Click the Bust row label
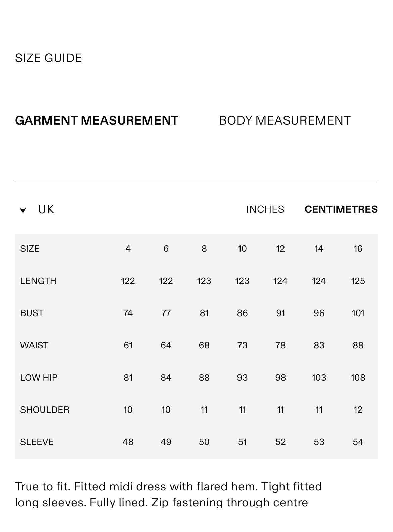 pos(32,313)
